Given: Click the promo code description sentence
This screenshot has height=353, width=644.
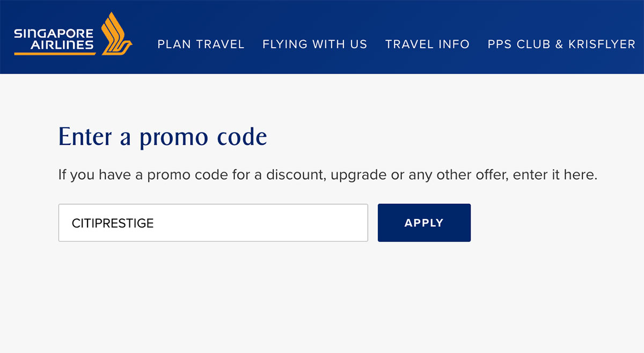Looking at the screenshot, I should tap(327, 175).
